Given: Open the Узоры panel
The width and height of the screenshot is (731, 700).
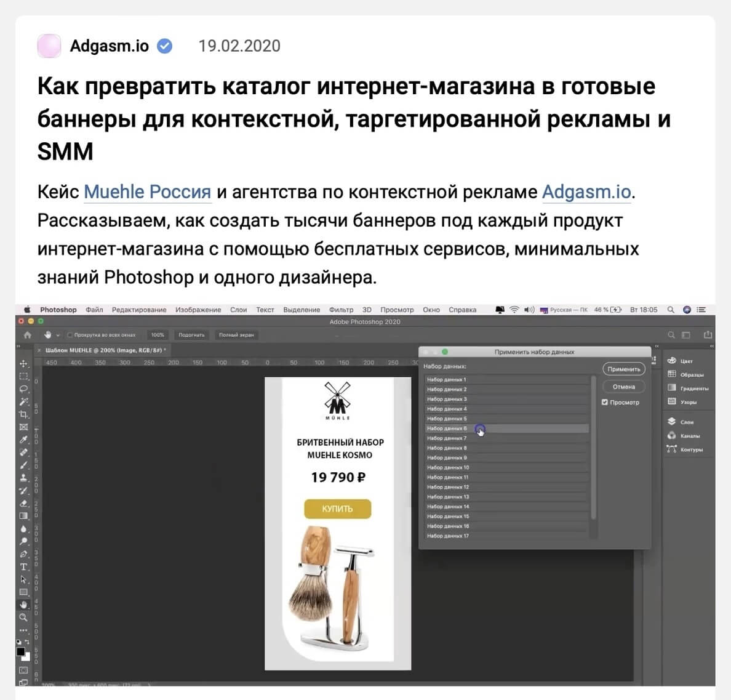Looking at the screenshot, I should coord(682,401).
